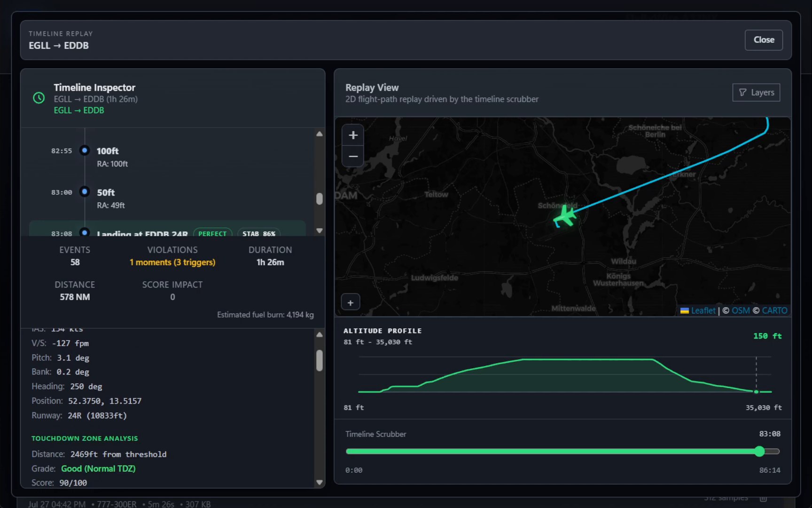
Task: Click the 'Distance: 2469ft from threshold' row
Action: click(99, 454)
